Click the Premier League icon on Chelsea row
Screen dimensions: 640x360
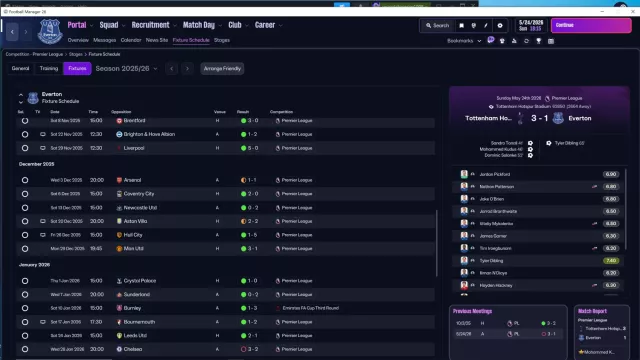pos(278,349)
